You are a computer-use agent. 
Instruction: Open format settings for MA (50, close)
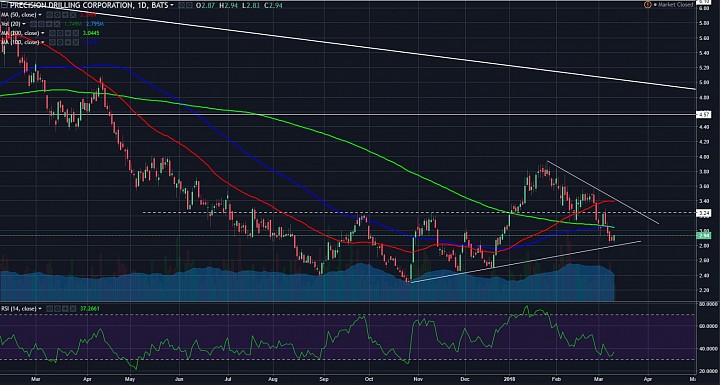(x=57, y=15)
